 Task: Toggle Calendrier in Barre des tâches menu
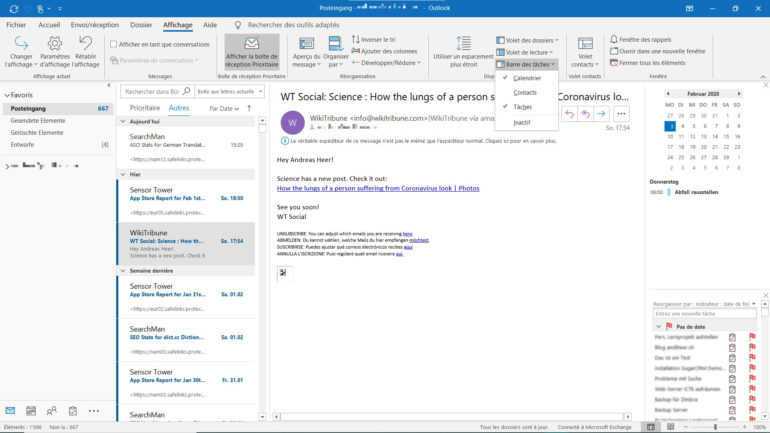pyautogui.click(x=526, y=78)
